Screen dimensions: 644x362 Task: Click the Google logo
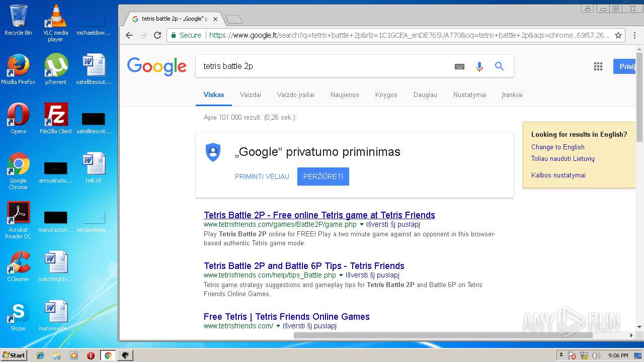tap(157, 66)
